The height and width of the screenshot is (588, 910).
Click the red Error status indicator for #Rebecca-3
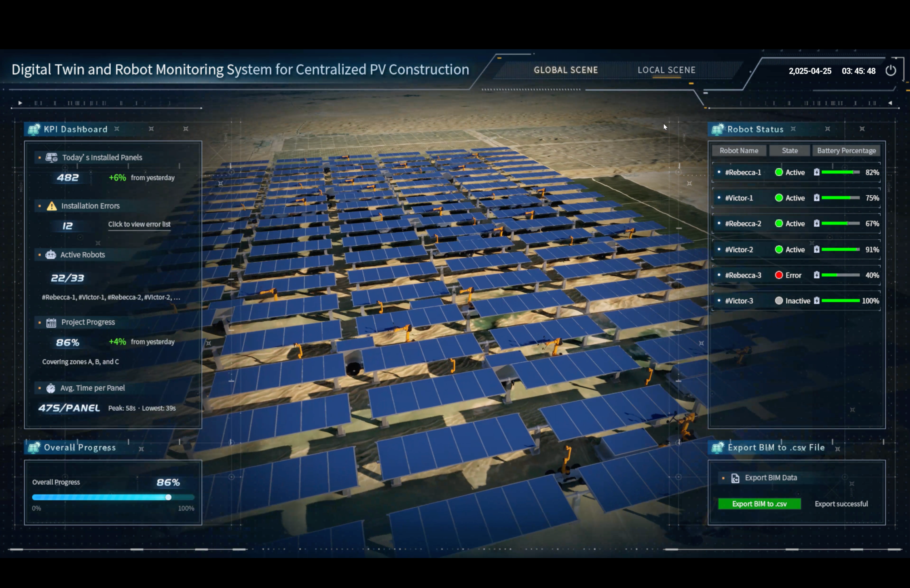point(779,275)
